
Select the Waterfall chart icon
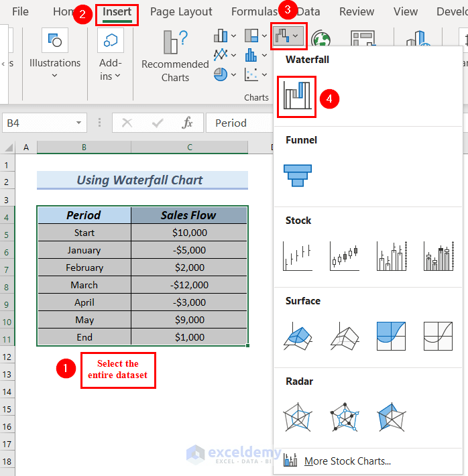point(297,96)
